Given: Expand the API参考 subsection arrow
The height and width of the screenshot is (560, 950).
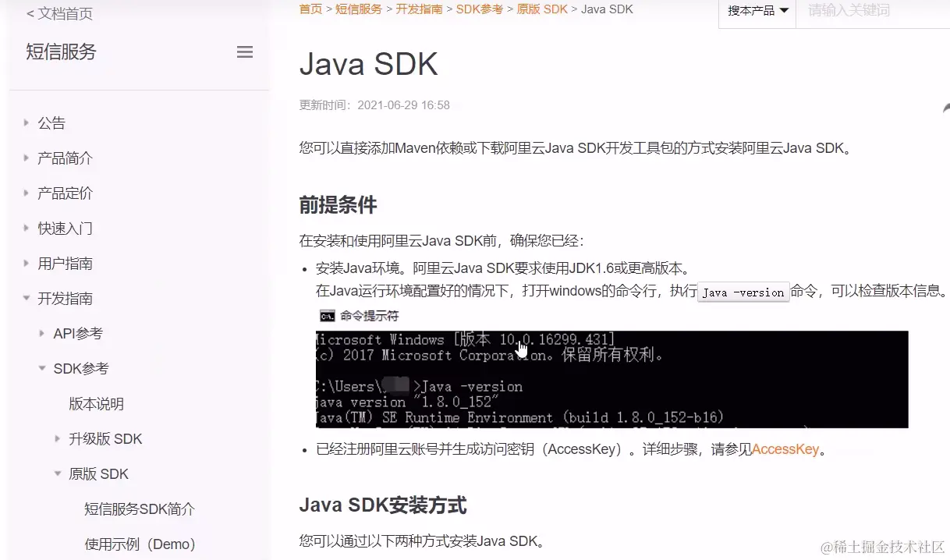Looking at the screenshot, I should (42, 333).
